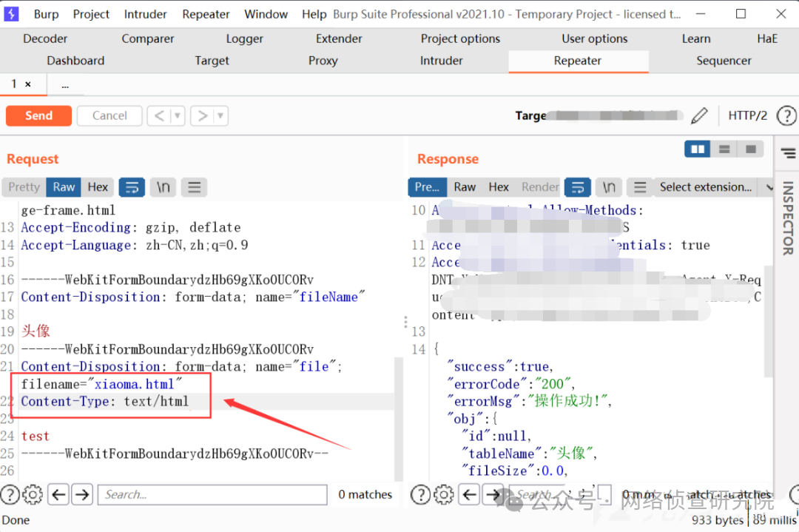Click the Cancel button
The height and width of the screenshot is (532, 799).
click(x=109, y=115)
